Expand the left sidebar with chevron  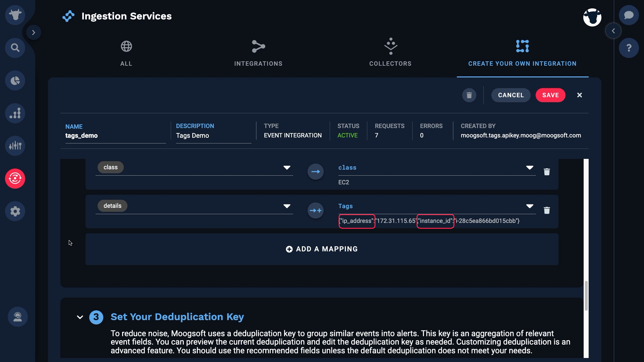click(x=34, y=33)
